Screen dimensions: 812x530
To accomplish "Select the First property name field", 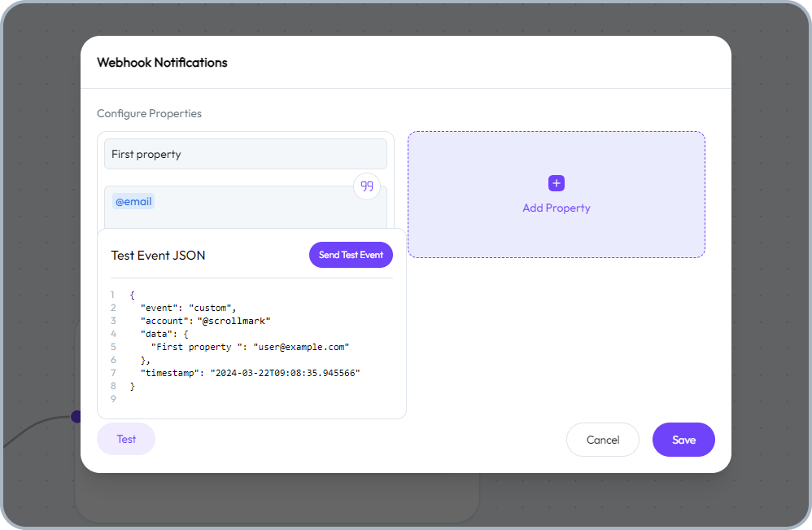I will 244,153.
